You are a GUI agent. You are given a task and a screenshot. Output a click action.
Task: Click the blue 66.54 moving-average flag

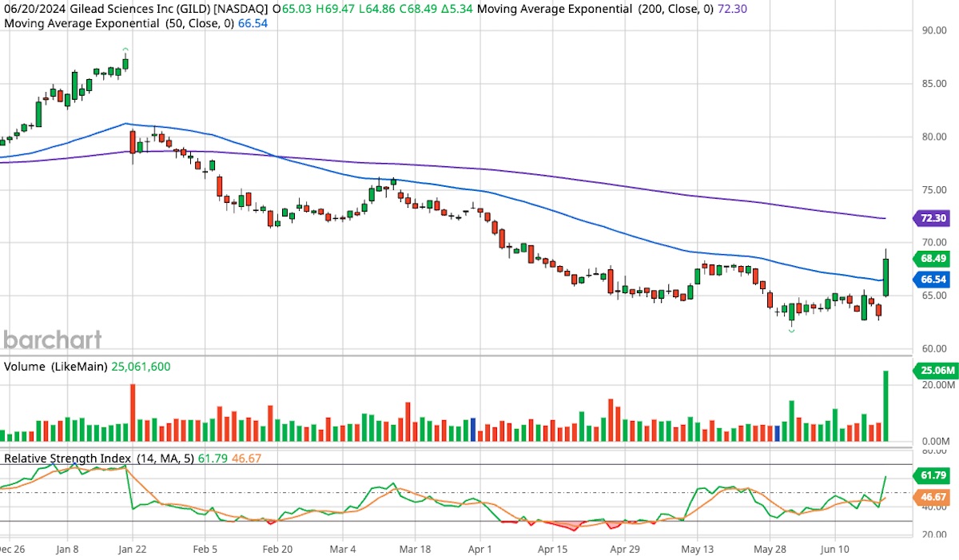click(932, 280)
